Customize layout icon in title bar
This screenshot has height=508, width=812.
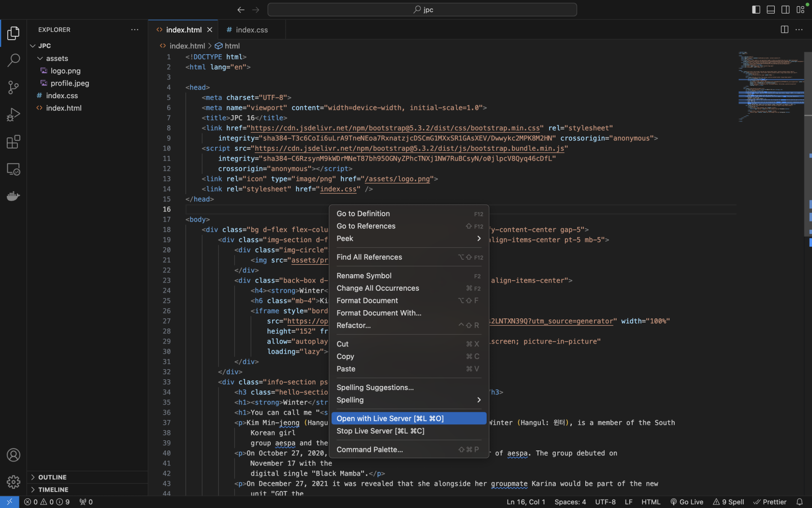tap(800, 10)
